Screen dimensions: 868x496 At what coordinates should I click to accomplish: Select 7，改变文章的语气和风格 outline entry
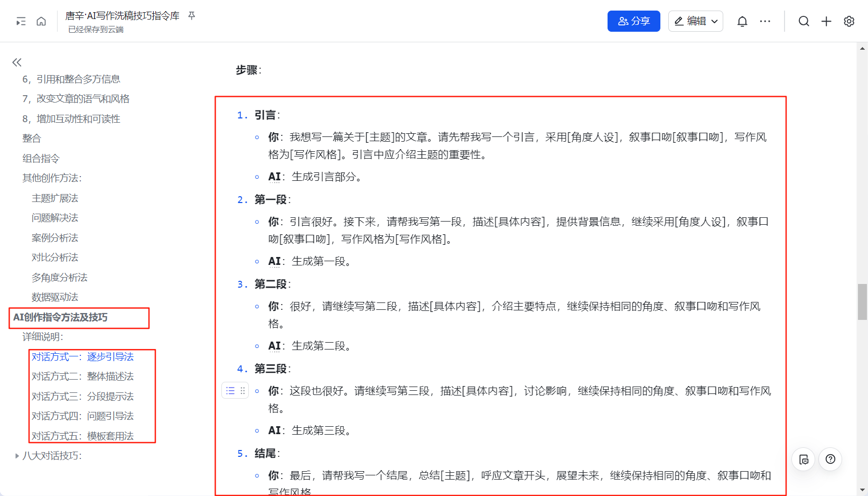[x=76, y=99]
